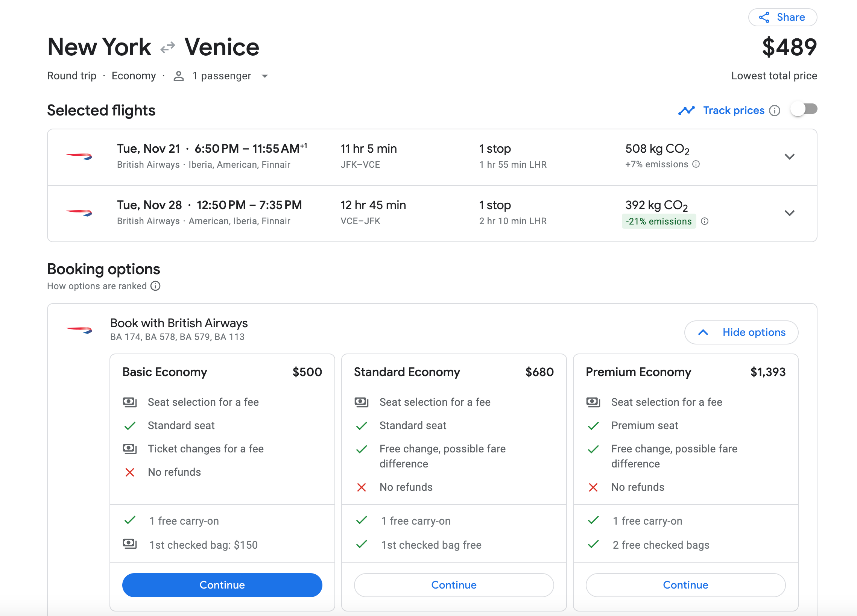Click the share network icon
857x616 pixels.
(764, 17)
